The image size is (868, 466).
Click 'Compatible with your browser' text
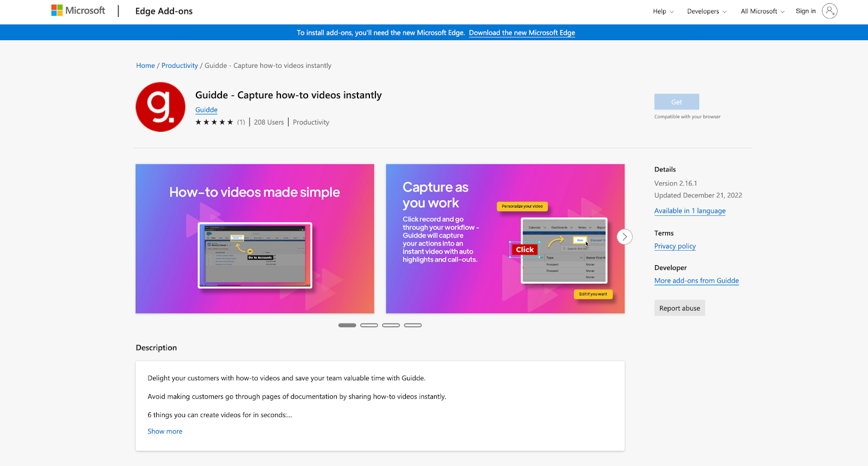pos(687,117)
